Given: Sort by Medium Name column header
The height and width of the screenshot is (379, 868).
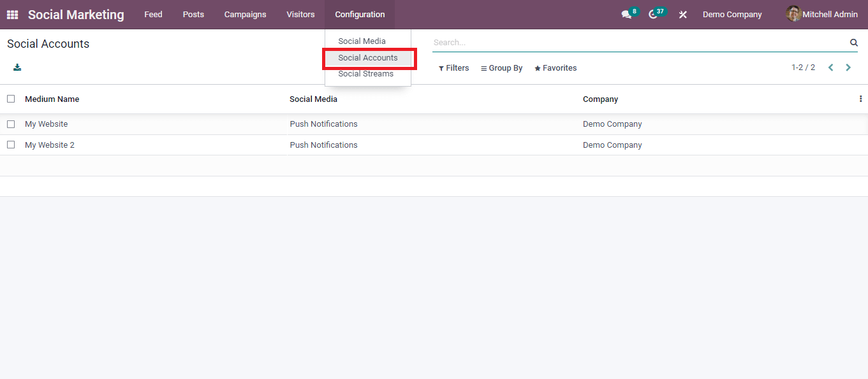Looking at the screenshot, I should click(52, 99).
